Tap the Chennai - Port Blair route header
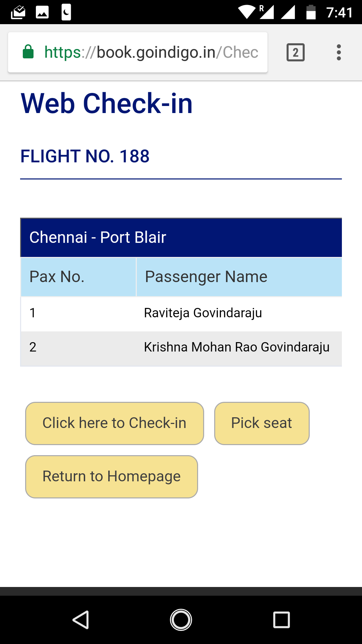Screen dimensions: 362x644 tap(181, 237)
